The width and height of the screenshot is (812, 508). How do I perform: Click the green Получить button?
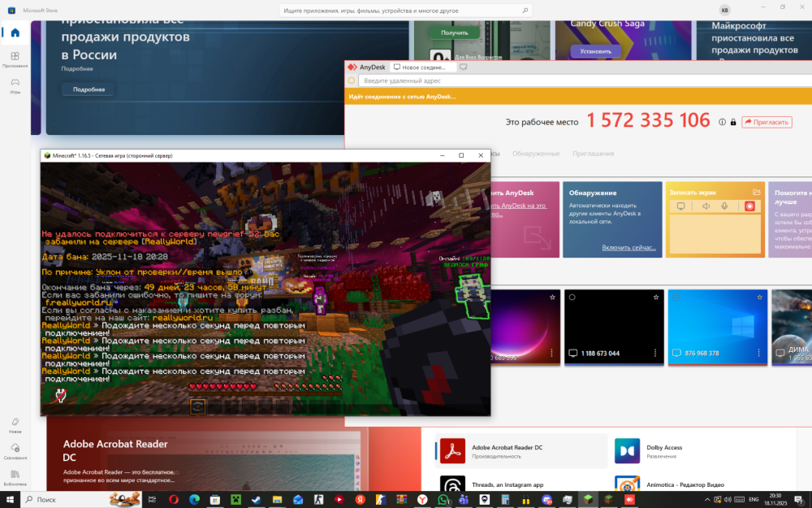point(454,33)
